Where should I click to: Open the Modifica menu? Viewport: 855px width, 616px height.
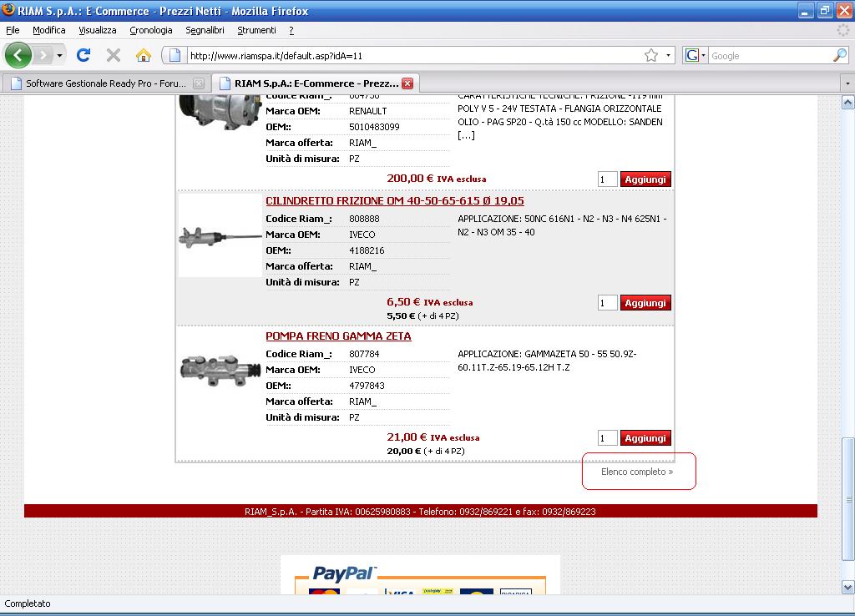(x=49, y=30)
